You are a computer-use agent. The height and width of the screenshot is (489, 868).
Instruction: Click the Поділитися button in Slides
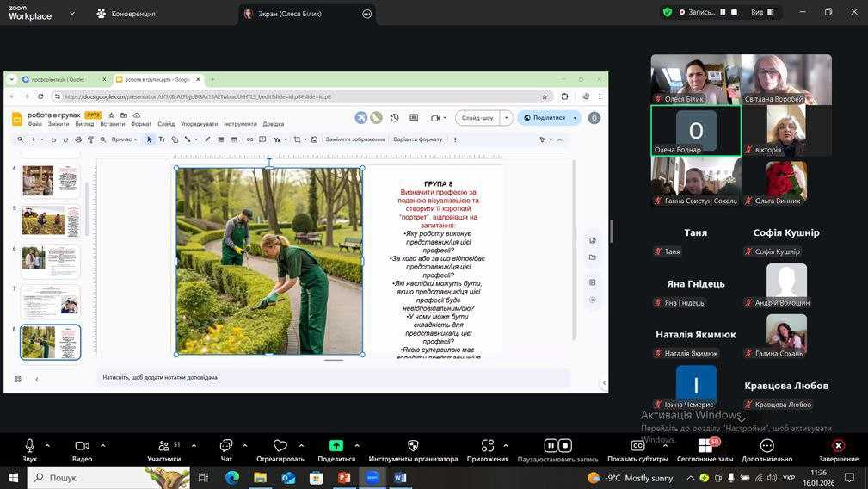549,118
